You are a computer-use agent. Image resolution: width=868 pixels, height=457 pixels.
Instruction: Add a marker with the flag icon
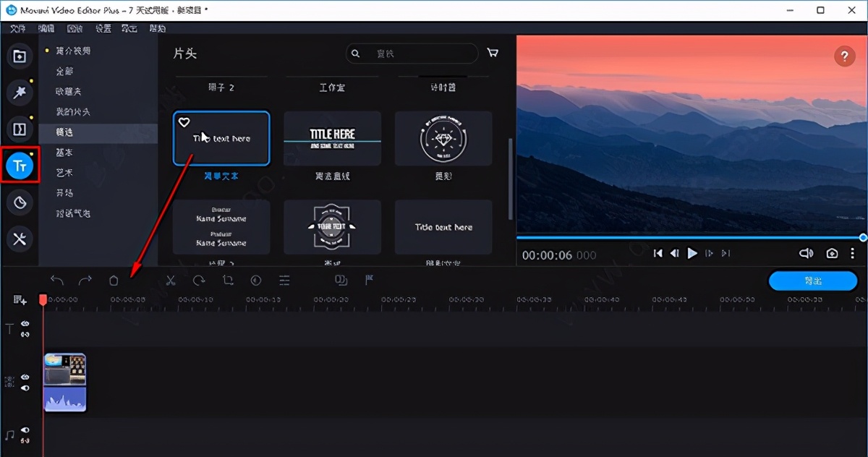pos(369,280)
